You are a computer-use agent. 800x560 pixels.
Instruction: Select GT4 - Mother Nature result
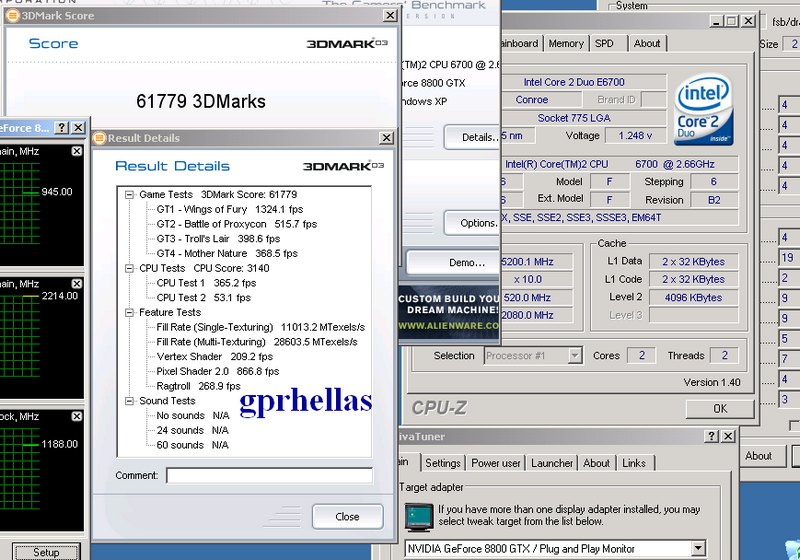(x=227, y=253)
